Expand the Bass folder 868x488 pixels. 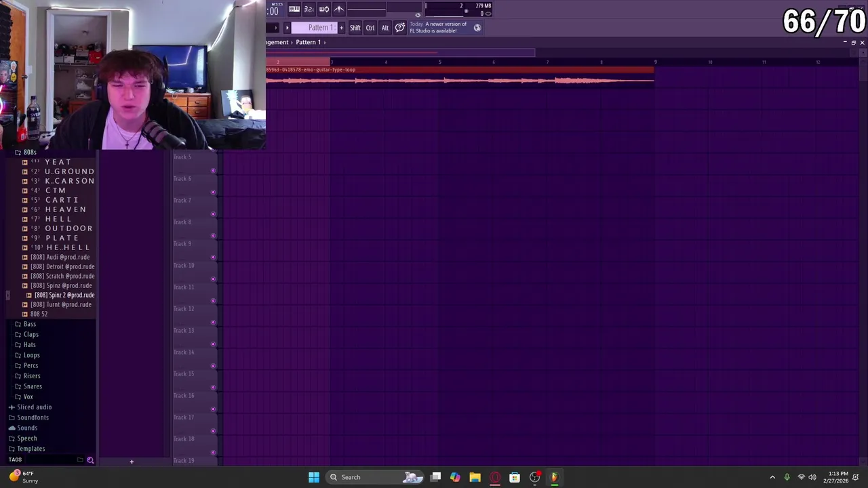click(x=26, y=324)
